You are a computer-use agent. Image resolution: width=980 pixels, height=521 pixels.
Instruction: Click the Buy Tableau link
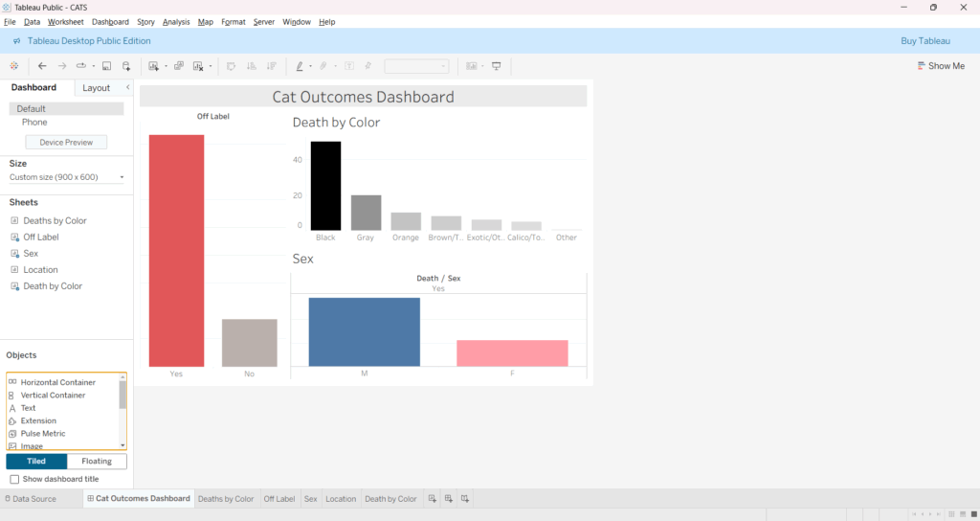click(x=925, y=41)
